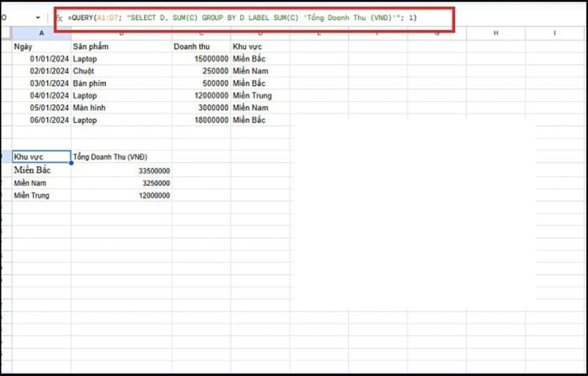This screenshot has width=588, height=376.
Task: Select column I header
Action: [554, 33]
